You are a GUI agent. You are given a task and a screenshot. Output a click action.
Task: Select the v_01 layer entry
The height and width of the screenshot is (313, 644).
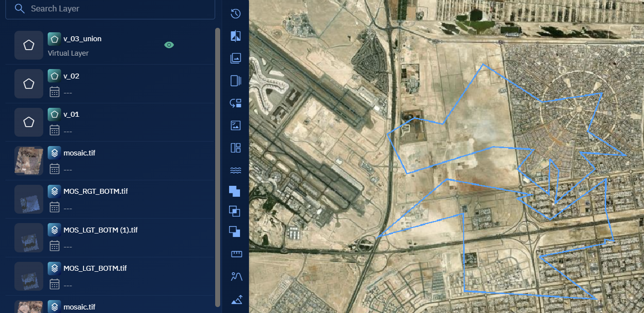[x=72, y=114]
